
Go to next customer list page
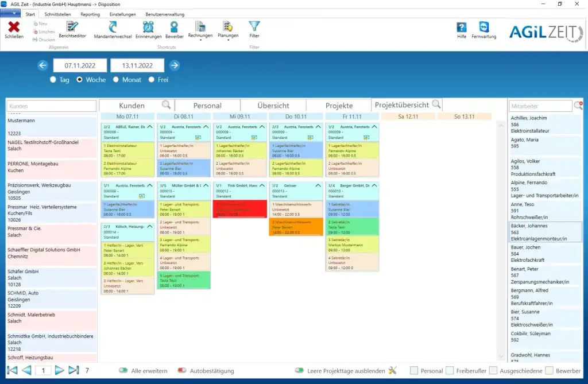coord(59,370)
